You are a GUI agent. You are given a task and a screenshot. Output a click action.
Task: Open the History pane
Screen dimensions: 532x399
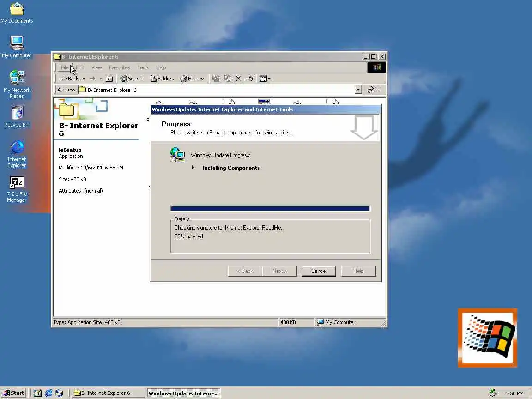pyautogui.click(x=192, y=79)
